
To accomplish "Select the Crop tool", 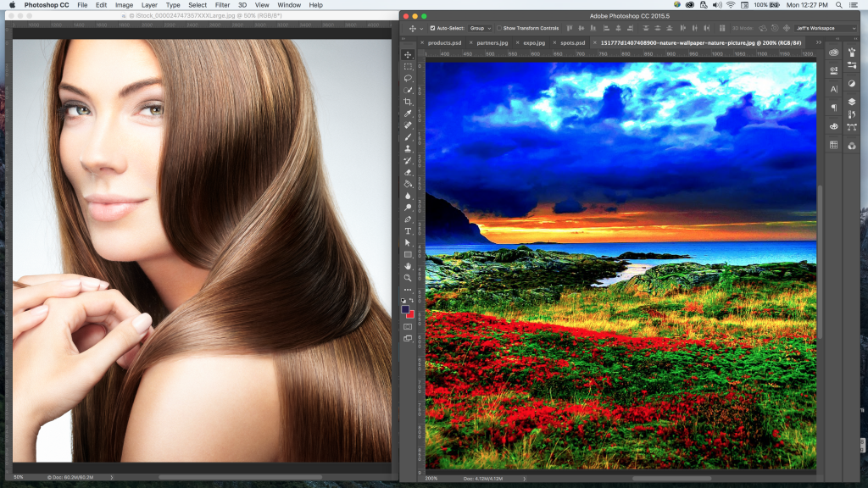I will [408, 102].
